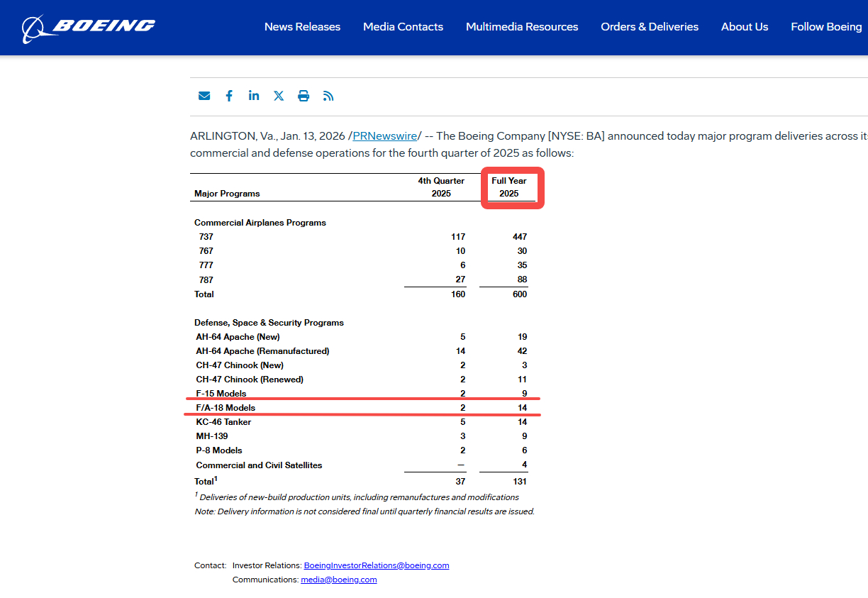Click the 'P-8 Models' row label

(x=219, y=450)
